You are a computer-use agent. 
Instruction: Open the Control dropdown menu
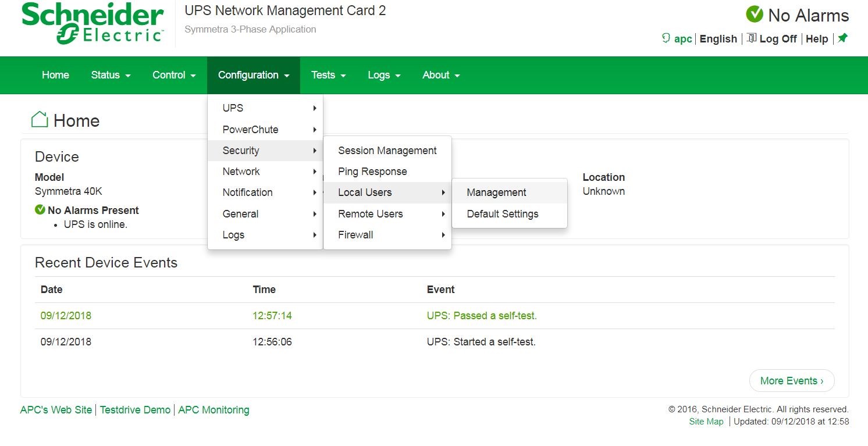(174, 75)
